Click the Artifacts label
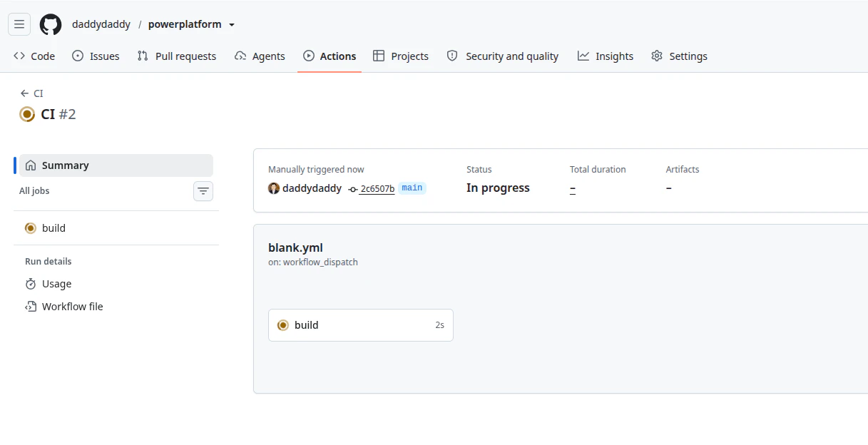The height and width of the screenshot is (445, 868). [x=683, y=170]
